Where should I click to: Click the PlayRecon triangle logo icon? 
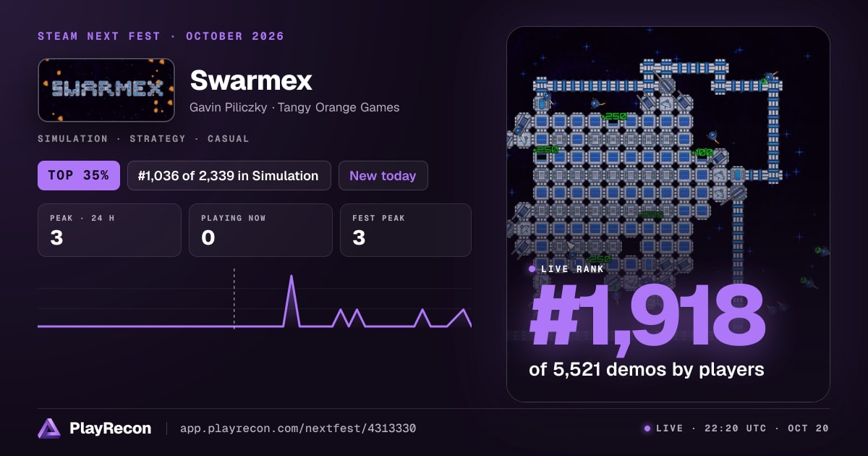[49, 428]
